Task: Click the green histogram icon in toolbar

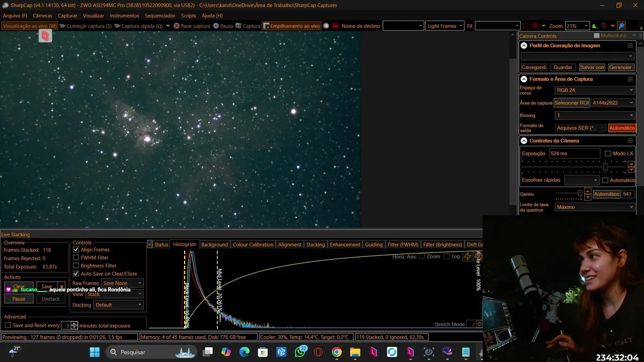Action: [x=595, y=26]
